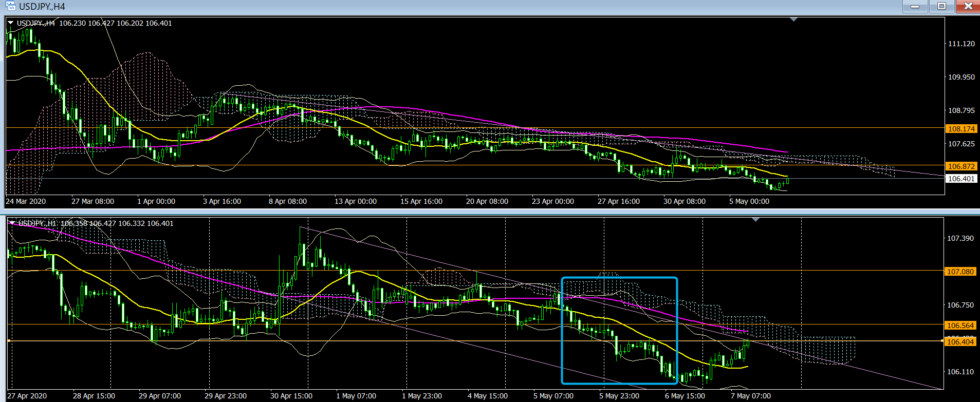Click the current price label 106.401

(x=961, y=179)
